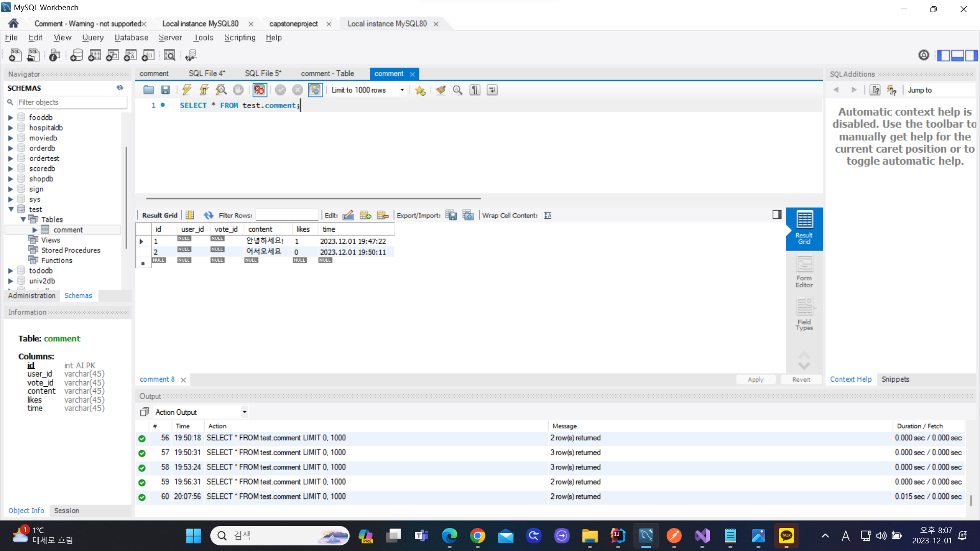Click the Explain query magnifier-lightning icon
This screenshot has height=551, width=980.
coord(221,90)
